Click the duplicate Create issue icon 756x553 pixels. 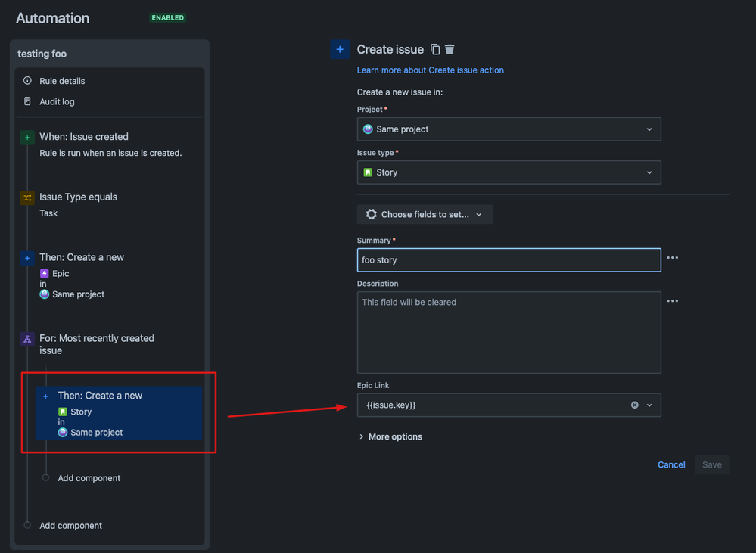point(435,49)
